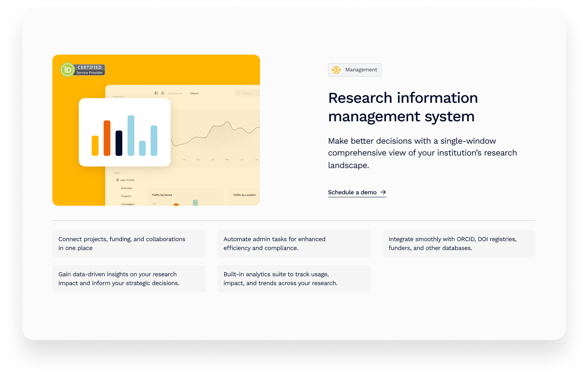Click the bar chart card illustration
The width and height of the screenshot is (588, 377).
coord(124,132)
